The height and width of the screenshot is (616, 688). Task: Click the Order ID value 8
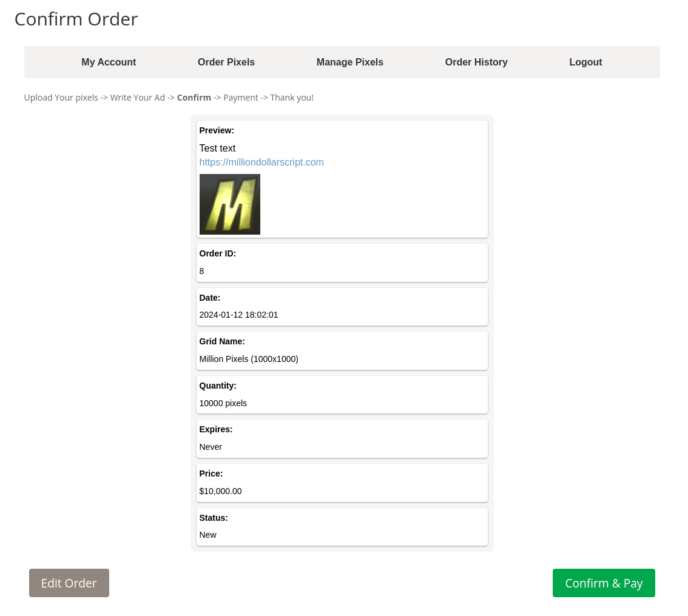coord(202,271)
